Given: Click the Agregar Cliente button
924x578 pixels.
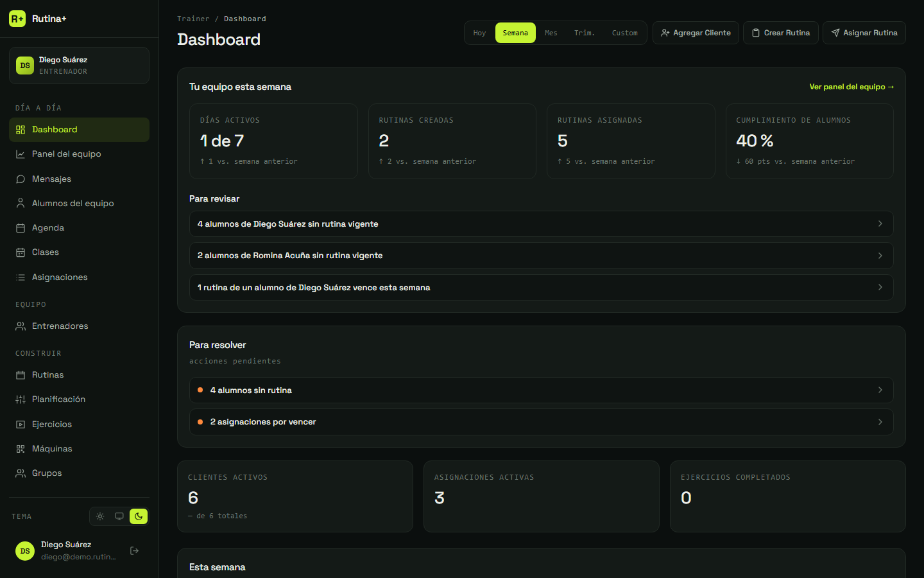Looking at the screenshot, I should 696,33.
